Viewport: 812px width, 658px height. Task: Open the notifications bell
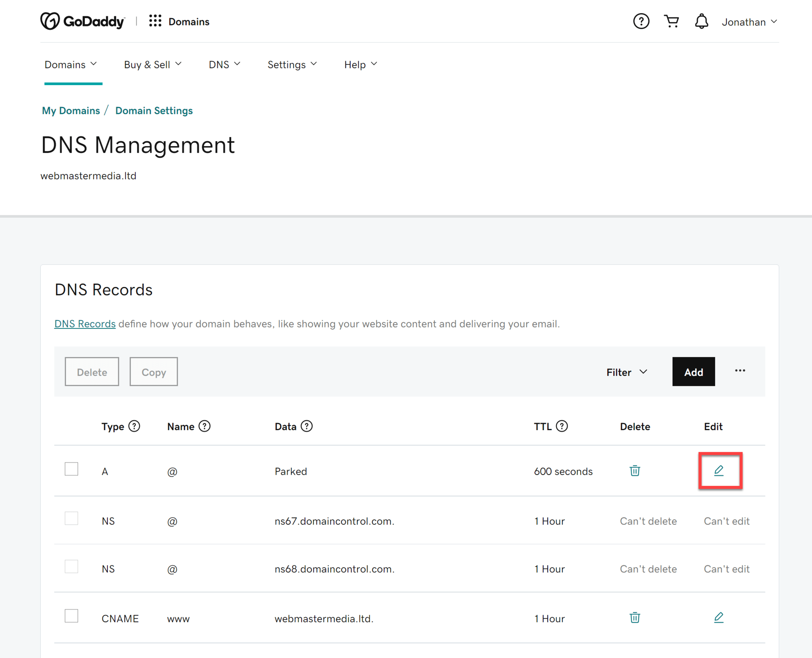(x=701, y=21)
